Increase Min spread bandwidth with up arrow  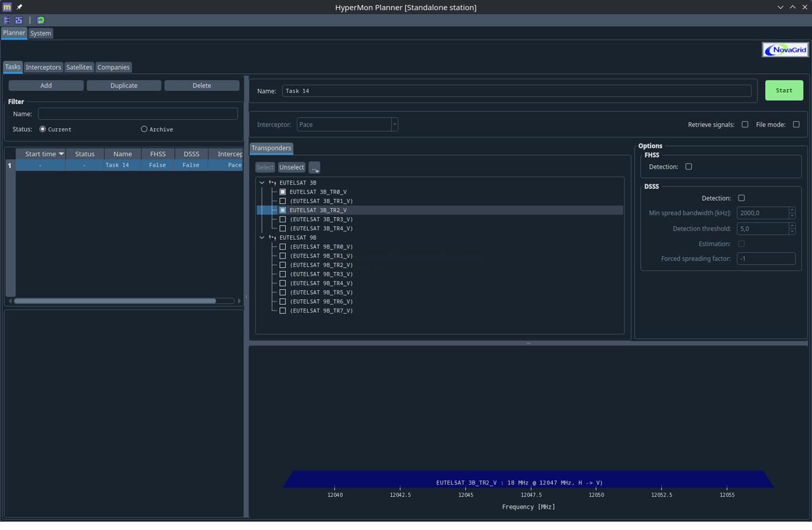click(792, 210)
